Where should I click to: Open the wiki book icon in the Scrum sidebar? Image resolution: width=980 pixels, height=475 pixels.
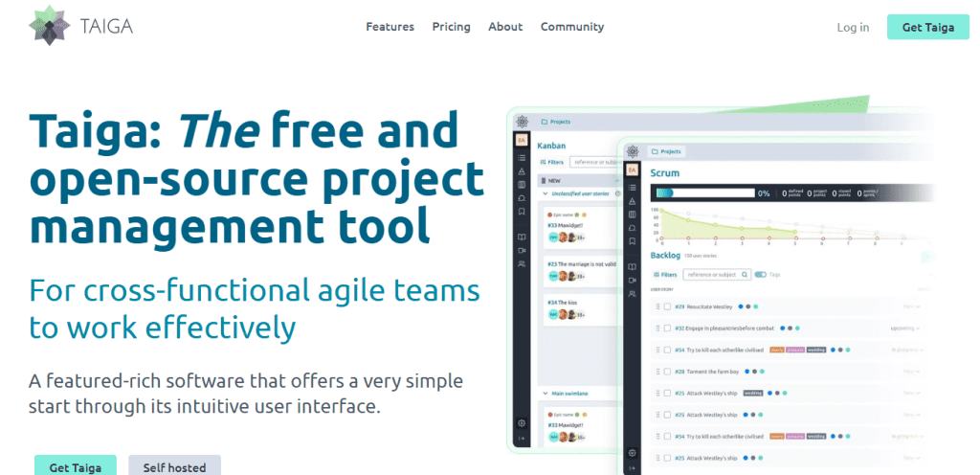[632, 267]
